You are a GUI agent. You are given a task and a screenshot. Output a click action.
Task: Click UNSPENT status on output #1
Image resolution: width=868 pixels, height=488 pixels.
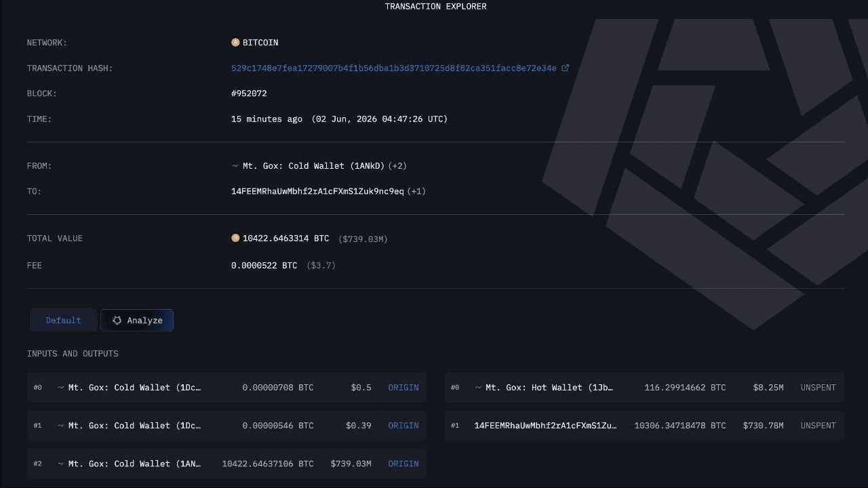pyautogui.click(x=818, y=426)
